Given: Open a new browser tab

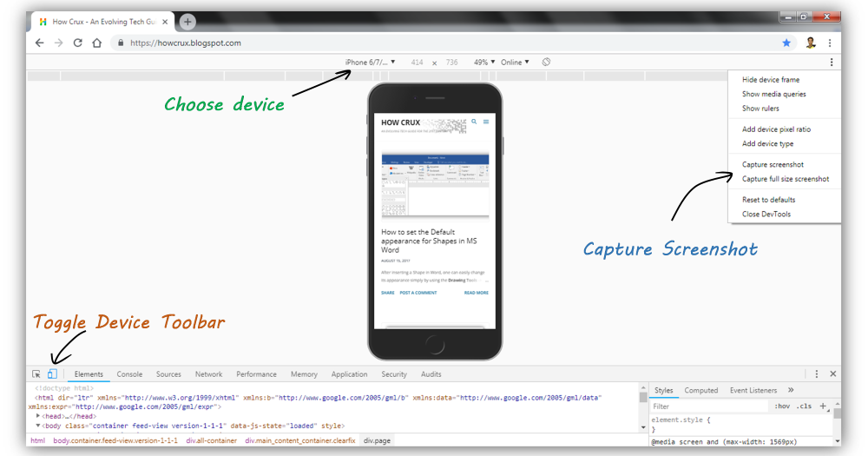Looking at the screenshot, I should tap(187, 22).
